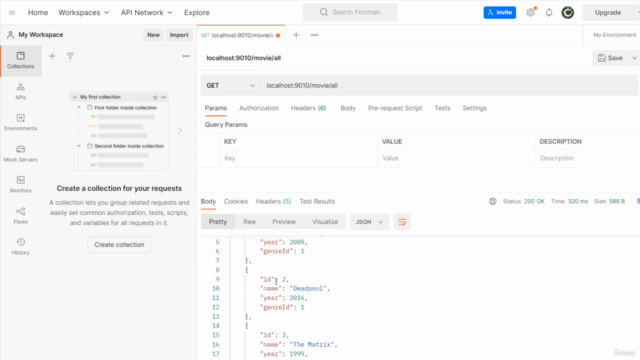Screen dimensions: 640x360
Task: Toggle the wrap lines icon in response
Action: [402, 222]
